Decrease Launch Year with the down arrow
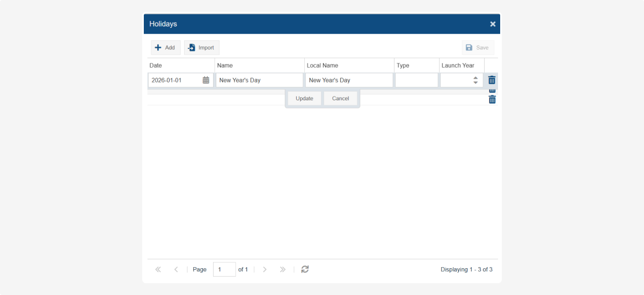Screen dimensions: 644x295 click(475, 83)
